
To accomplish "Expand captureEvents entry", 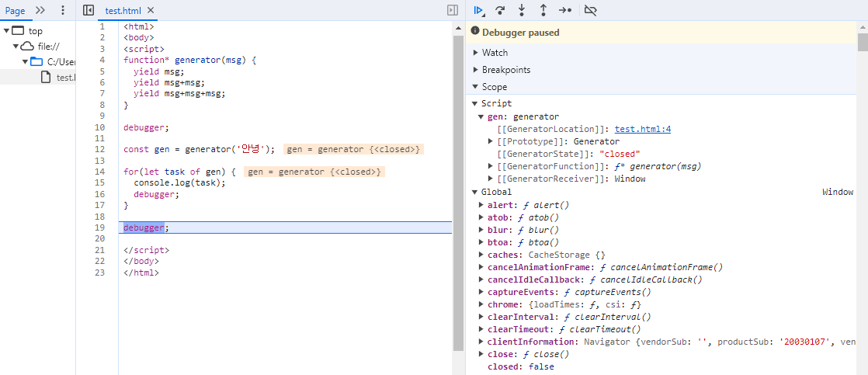I will click(481, 292).
